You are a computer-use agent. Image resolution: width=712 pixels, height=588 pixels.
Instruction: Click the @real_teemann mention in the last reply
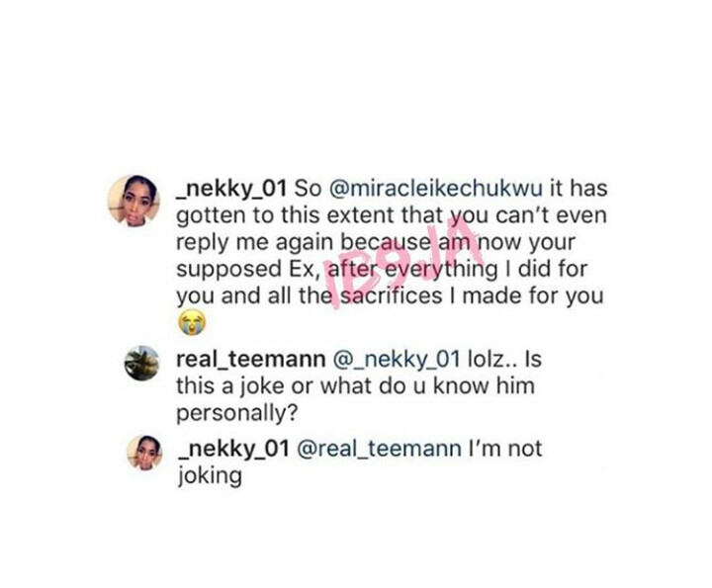(379, 448)
